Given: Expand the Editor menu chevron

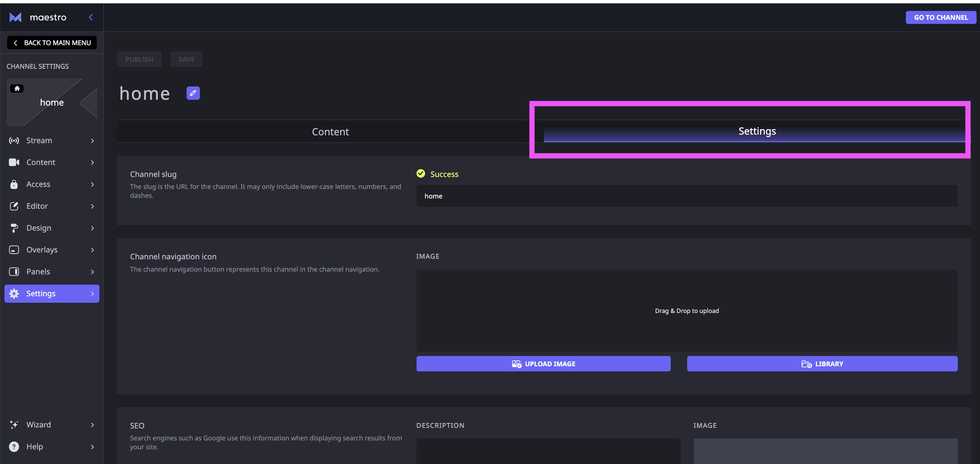Looking at the screenshot, I should coord(93,206).
